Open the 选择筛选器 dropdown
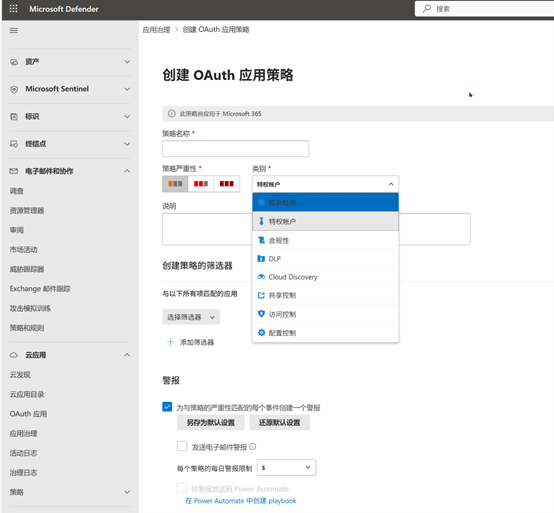The height and width of the screenshot is (513, 554). [191, 317]
